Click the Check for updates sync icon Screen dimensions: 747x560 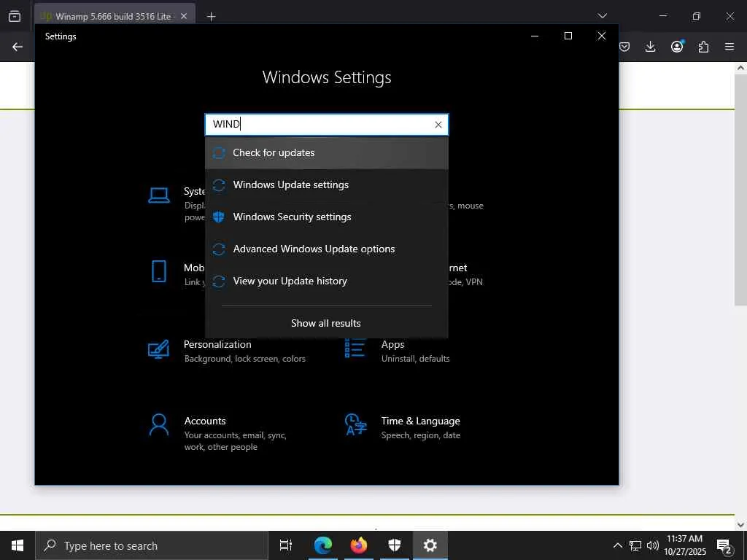tap(219, 153)
